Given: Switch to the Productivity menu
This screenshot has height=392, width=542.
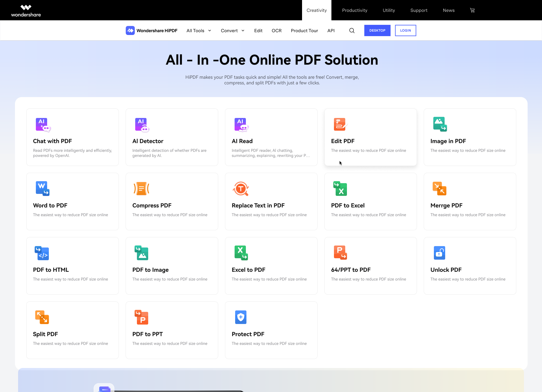Looking at the screenshot, I should (355, 10).
